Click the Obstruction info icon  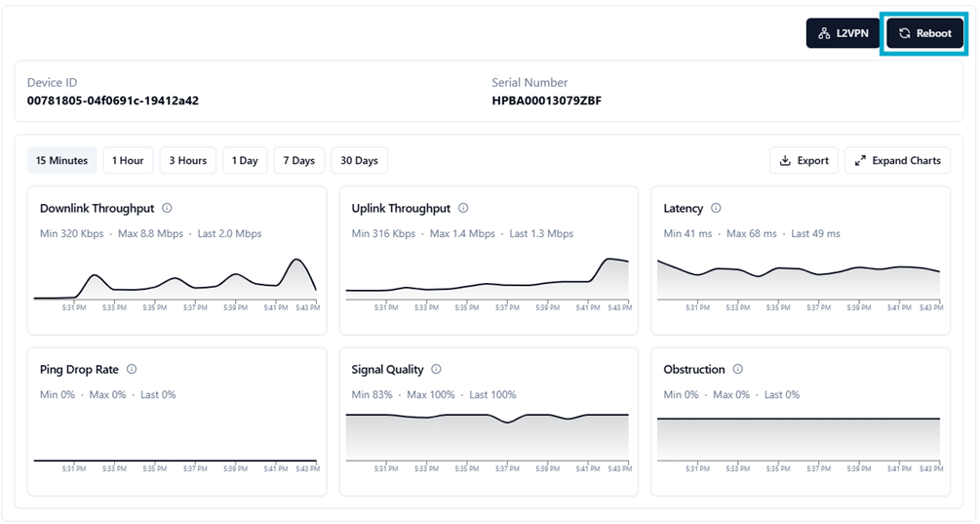[x=737, y=369]
